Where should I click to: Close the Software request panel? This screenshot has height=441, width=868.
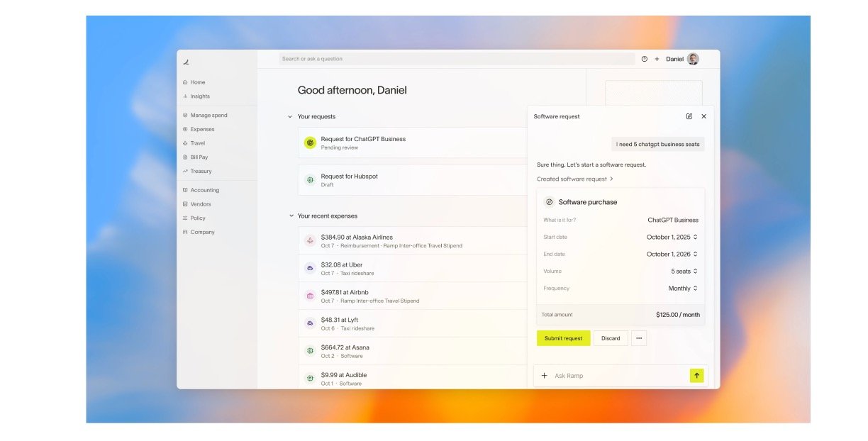click(703, 116)
